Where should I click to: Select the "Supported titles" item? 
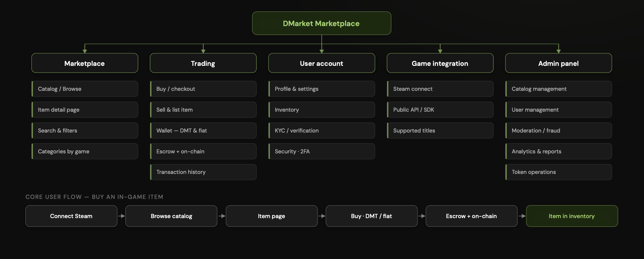click(x=440, y=131)
